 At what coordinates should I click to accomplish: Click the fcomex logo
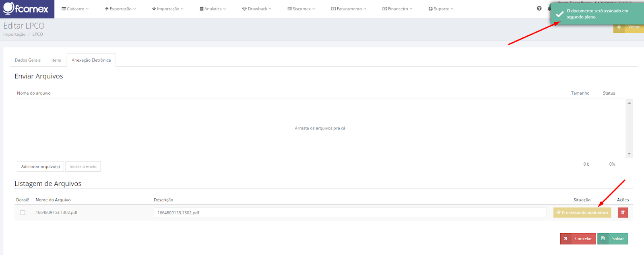[x=27, y=8]
